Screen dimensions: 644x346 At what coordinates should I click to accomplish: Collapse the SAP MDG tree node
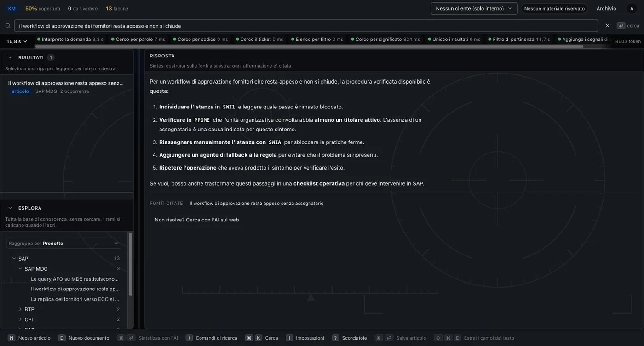tap(20, 268)
